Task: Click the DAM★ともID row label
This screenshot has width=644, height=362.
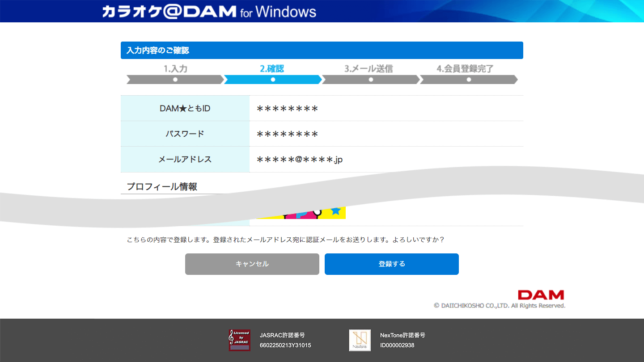Action: [185, 108]
